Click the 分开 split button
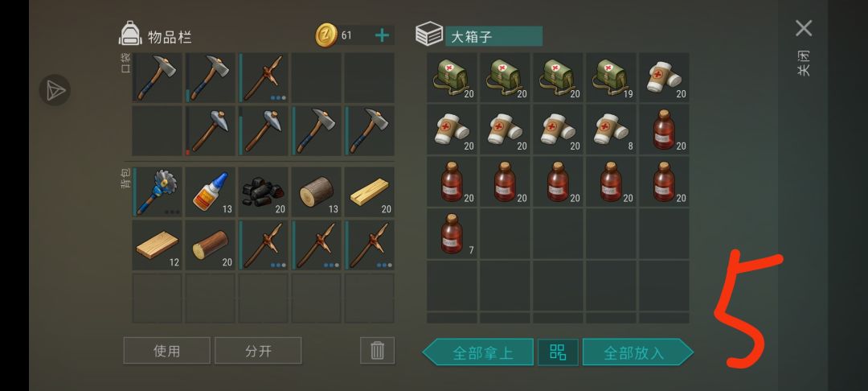Image resolution: width=868 pixels, height=391 pixels. coord(259,351)
